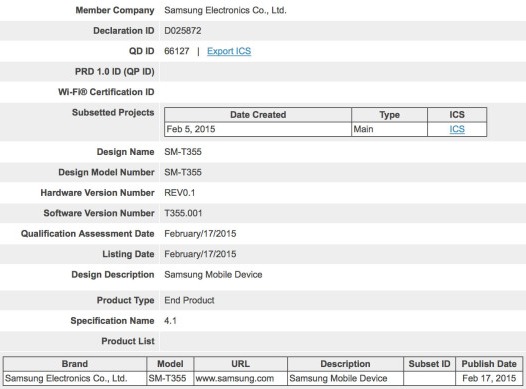
Task: Click the SM-T355 model cell in product list
Action: [x=170, y=378]
